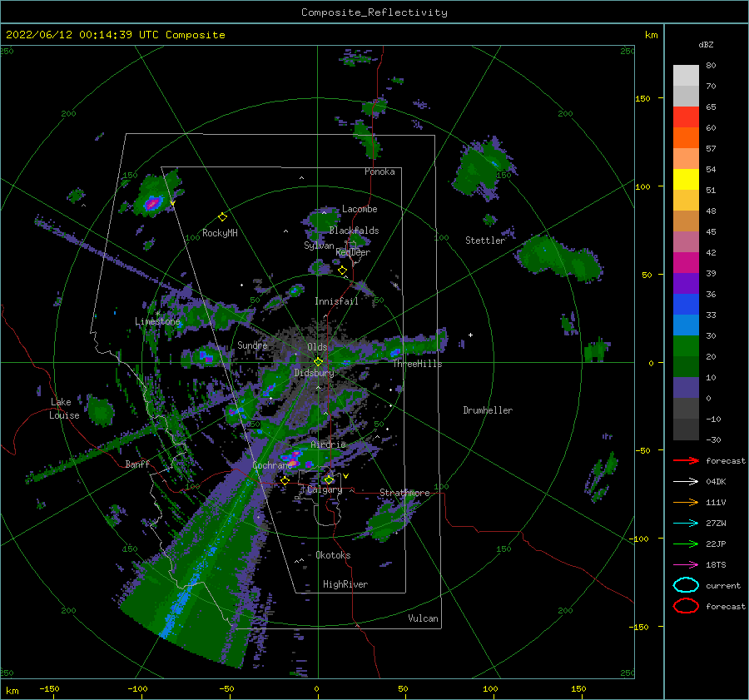
Task: Click the Drumheller label
Action: pyautogui.click(x=488, y=410)
